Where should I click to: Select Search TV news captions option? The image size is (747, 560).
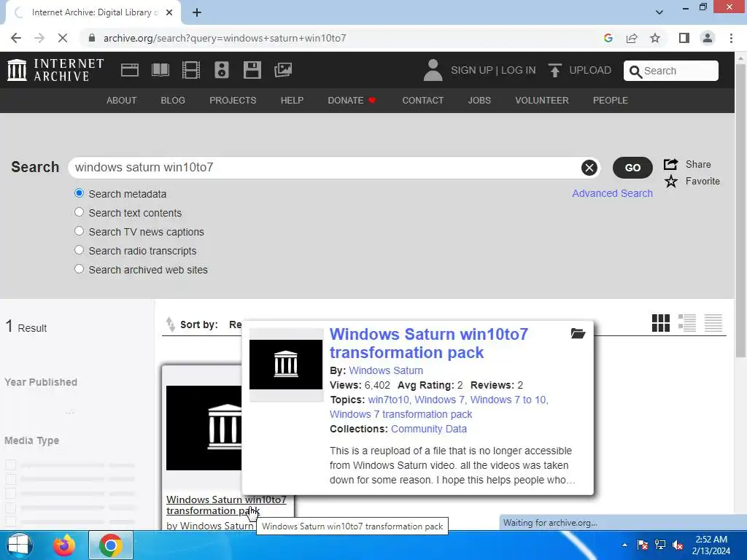point(79,231)
